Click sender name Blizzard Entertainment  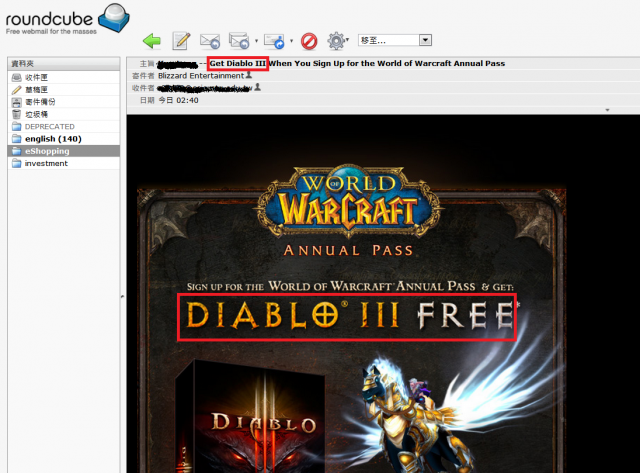[201, 76]
